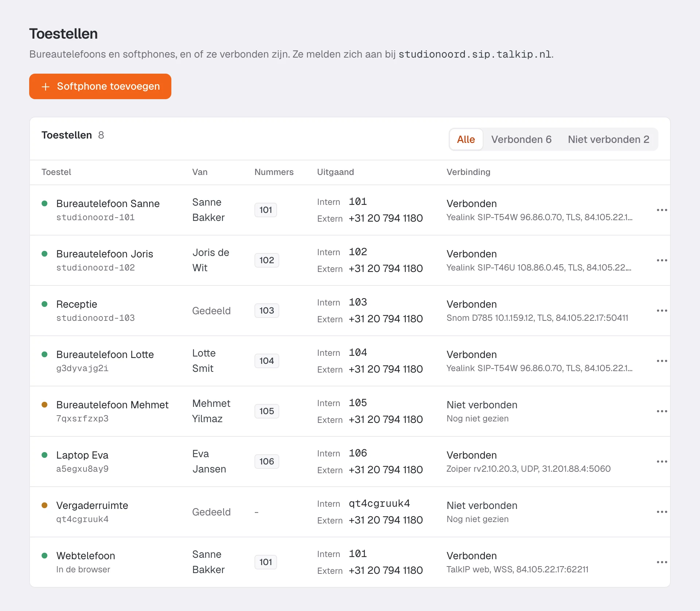Click the green status dot of Bureautelefoon Lotte
700x611 pixels.
pyautogui.click(x=44, y=354)
